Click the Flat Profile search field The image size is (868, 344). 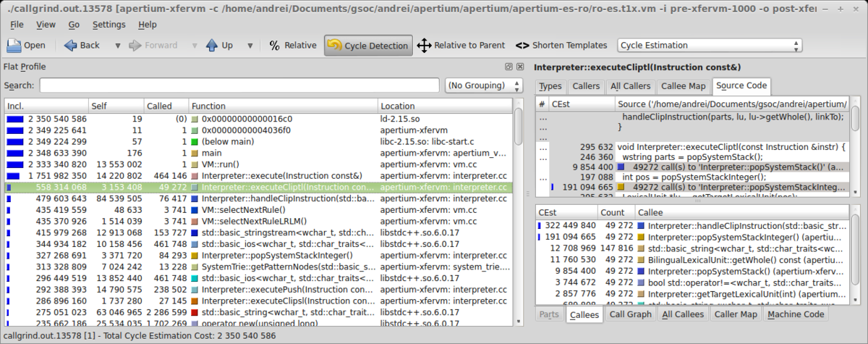pos(239,85)
